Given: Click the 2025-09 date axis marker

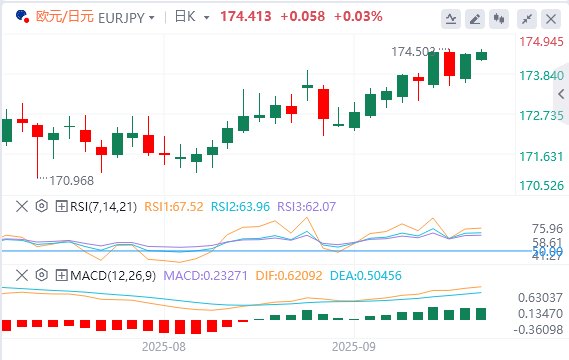Looking at the screenshot, I should [x=354, y=347].
